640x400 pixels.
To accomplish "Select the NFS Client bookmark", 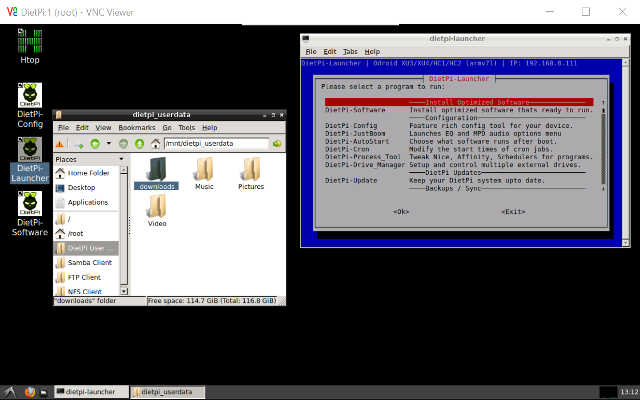I will tap(87, 291).
